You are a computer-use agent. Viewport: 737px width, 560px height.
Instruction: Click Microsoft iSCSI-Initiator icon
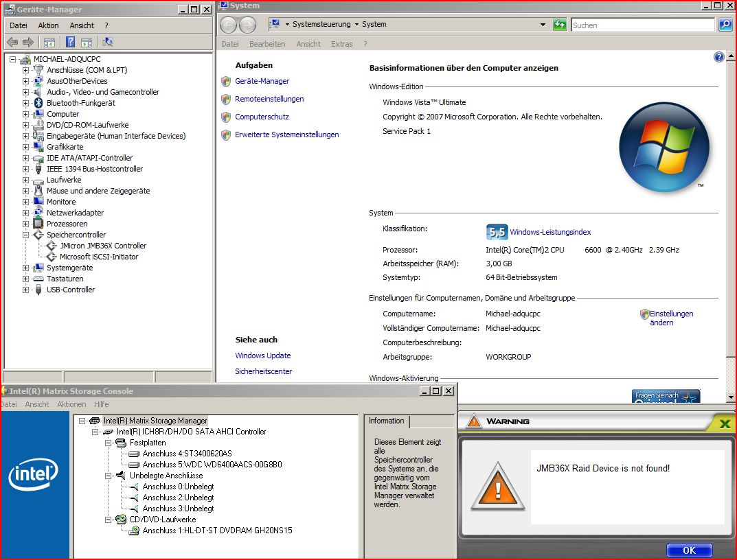click(52, 257)
